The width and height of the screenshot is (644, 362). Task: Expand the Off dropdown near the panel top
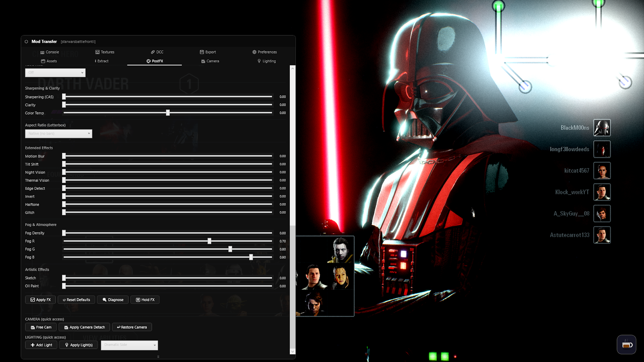tap(55, 72)
